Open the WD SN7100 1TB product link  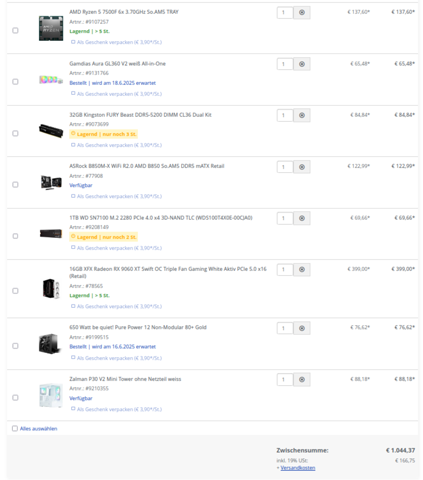pos(161,218)
